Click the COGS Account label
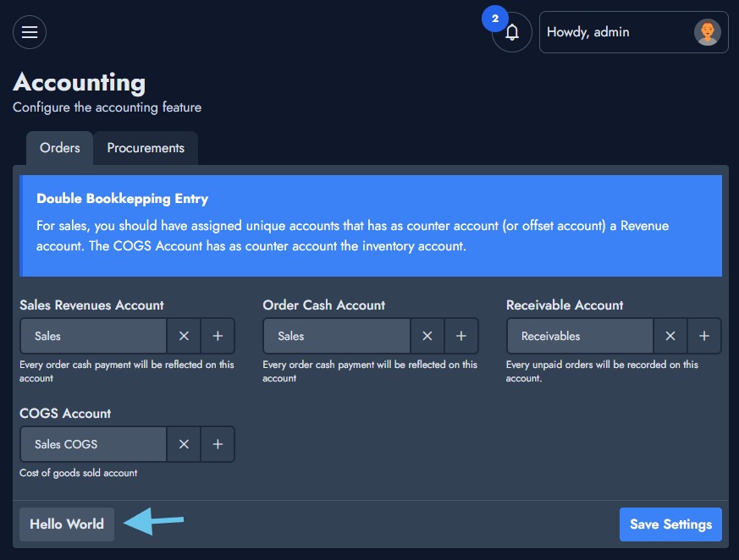 point(65,414)
